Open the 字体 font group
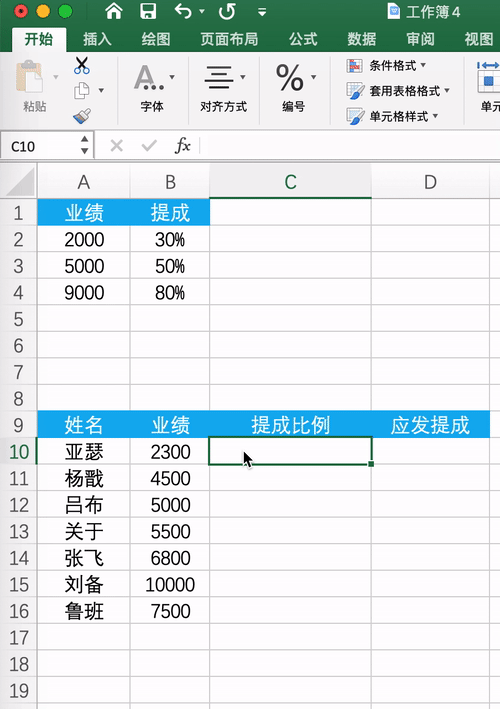The width and height of the screenshot is (500, 709). pyautogui.click(x=151, y=88)
